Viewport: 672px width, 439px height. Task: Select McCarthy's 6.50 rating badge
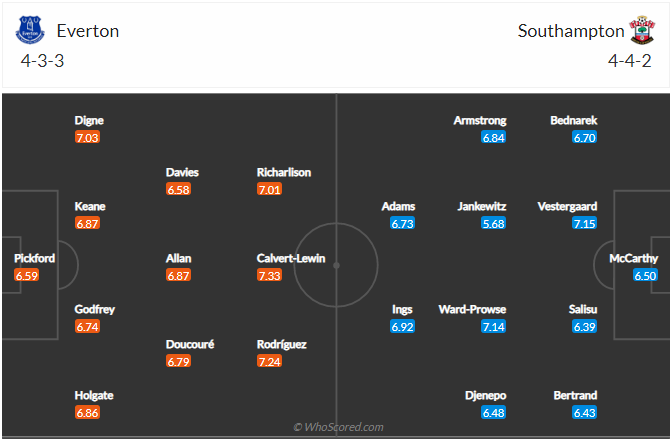(645, 275)
